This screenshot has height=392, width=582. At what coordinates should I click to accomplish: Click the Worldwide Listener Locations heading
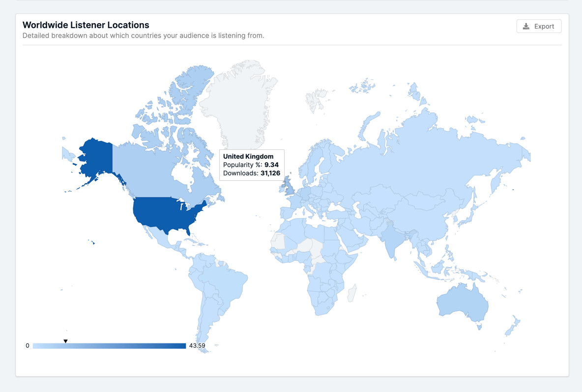coord(85,25)
